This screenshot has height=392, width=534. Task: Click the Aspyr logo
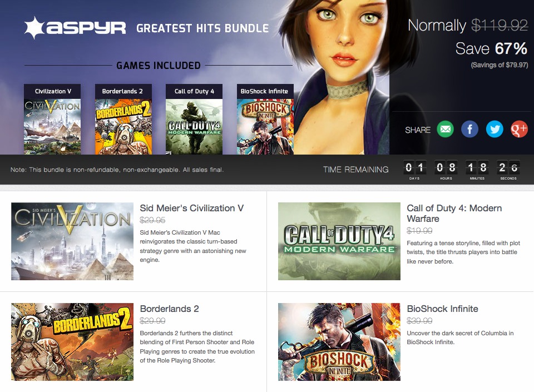75,28
